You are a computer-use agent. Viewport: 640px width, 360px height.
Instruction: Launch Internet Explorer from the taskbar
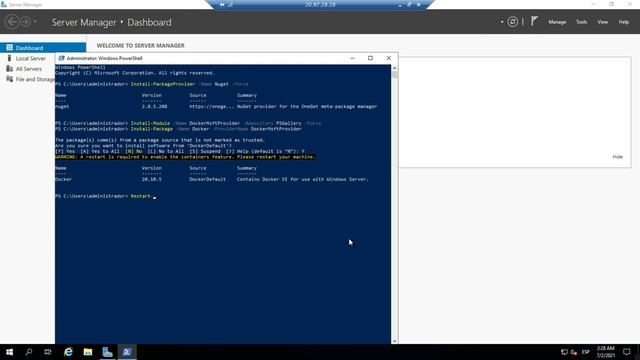click(68, 352)
